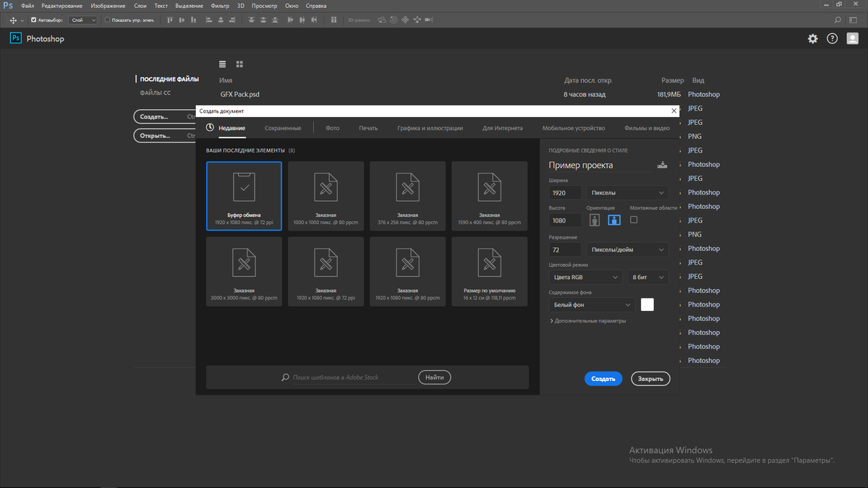Switch to thumbnail grid view icon
The width and height of the screenshot is (868, 488).
(x=239, y=64)
